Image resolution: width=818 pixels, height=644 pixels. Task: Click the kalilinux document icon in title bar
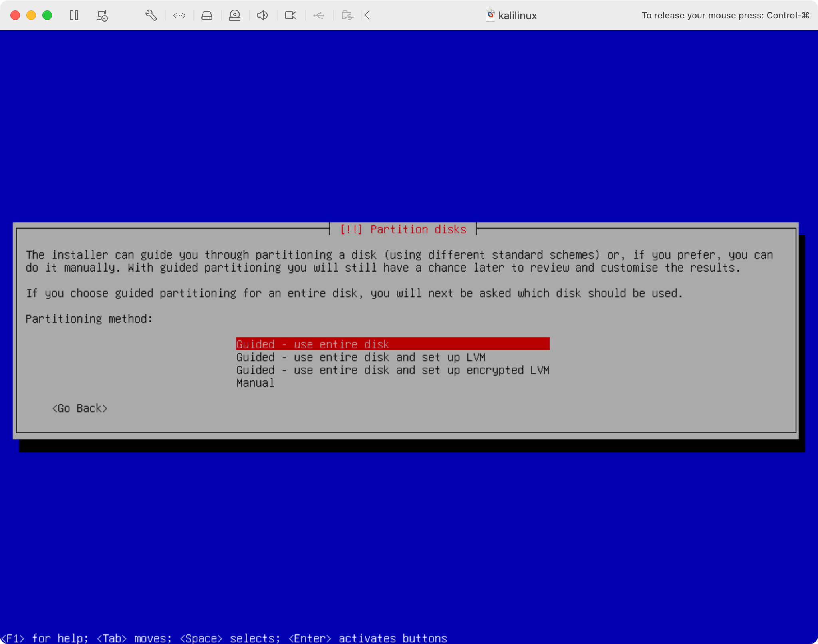(490, 15)
